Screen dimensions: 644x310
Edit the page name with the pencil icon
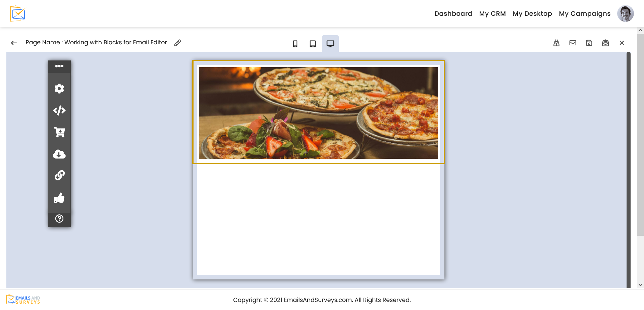tap(177, 42)
